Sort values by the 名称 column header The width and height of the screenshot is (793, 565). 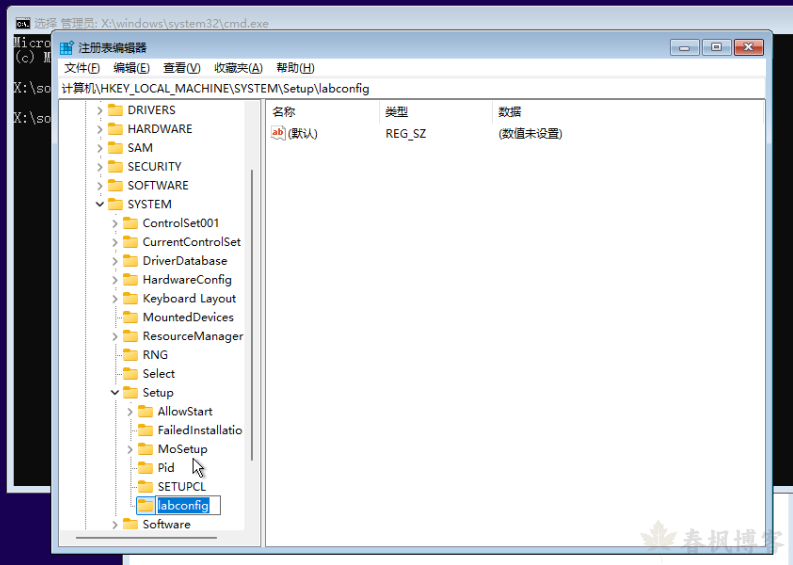[323, 112]
